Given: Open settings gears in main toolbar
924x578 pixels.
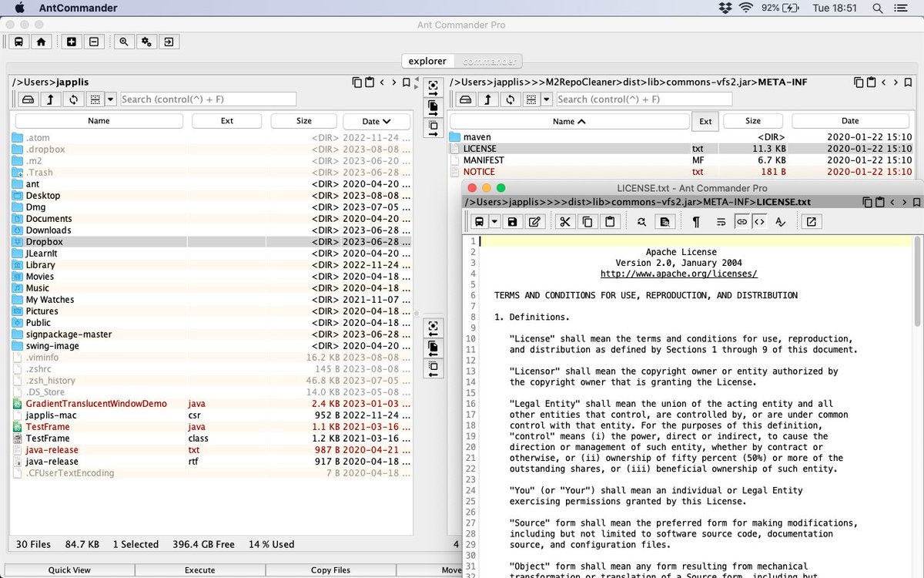Looking at the screenshot, I should click(x=146, y=42).
